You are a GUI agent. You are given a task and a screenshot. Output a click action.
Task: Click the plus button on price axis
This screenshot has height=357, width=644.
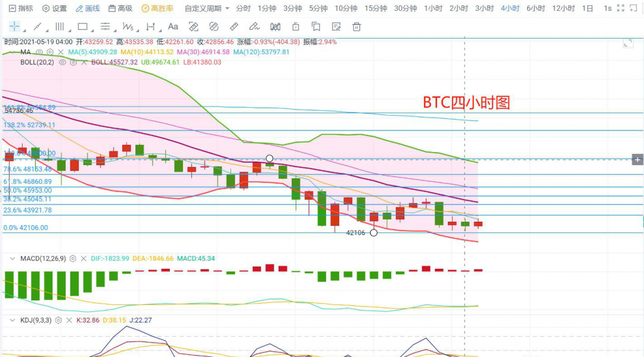point(637,159)
